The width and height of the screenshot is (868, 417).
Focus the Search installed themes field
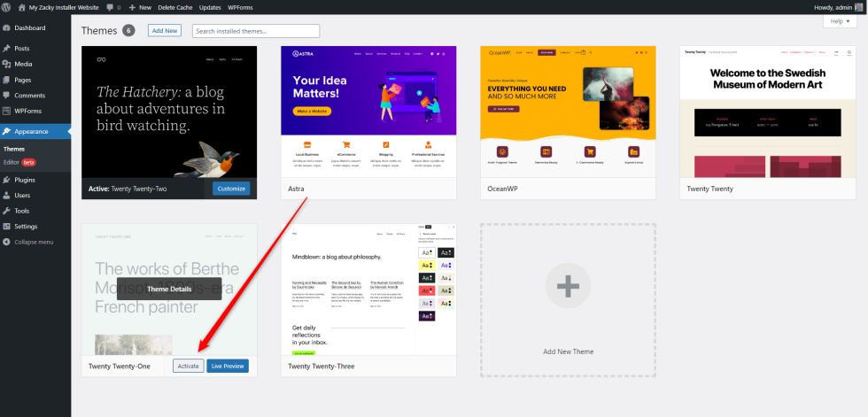255,31
